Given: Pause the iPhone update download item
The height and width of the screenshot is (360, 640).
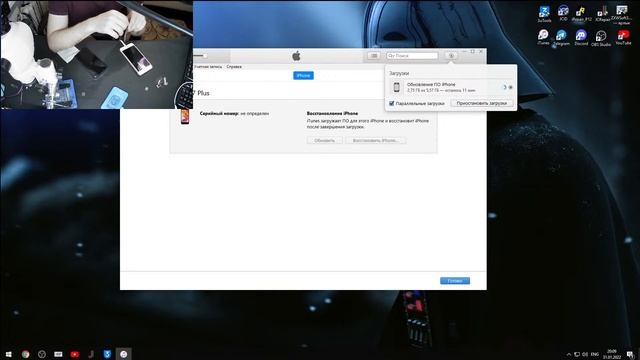Looking at the screenshot, I should 504,87.
